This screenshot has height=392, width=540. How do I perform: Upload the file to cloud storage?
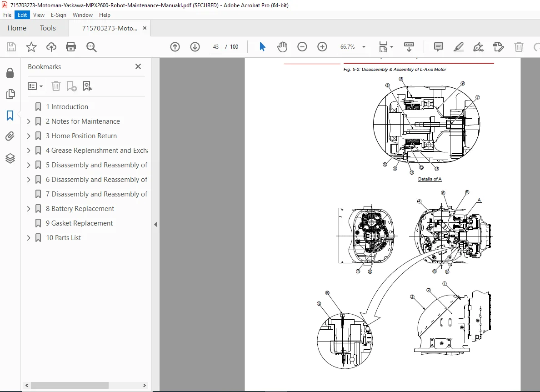[x=51, y=47]
